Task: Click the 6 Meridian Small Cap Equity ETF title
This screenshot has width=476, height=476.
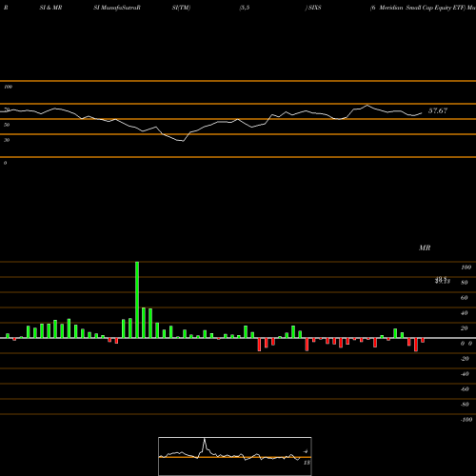Action: click(x=418, y=8)
